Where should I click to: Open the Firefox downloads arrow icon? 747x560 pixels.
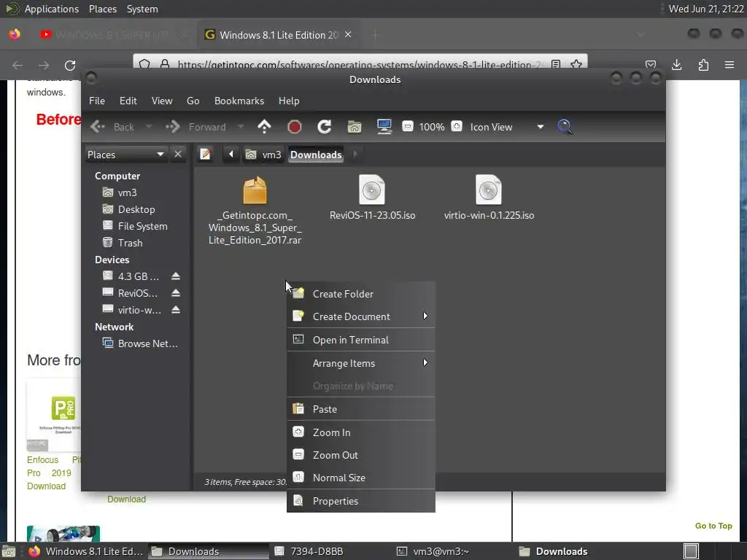[x=676, y=65]
